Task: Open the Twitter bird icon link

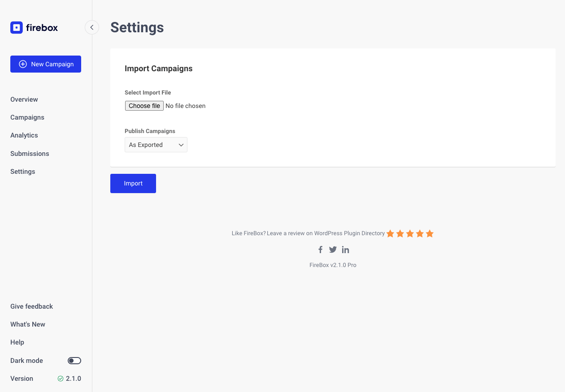Action: [333, 250]
